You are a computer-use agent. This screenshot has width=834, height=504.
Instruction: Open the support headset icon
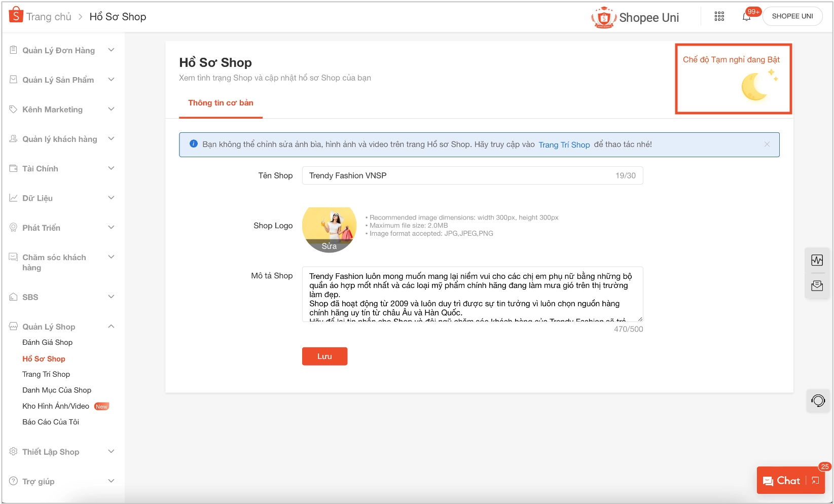click(x=818, y=401)
